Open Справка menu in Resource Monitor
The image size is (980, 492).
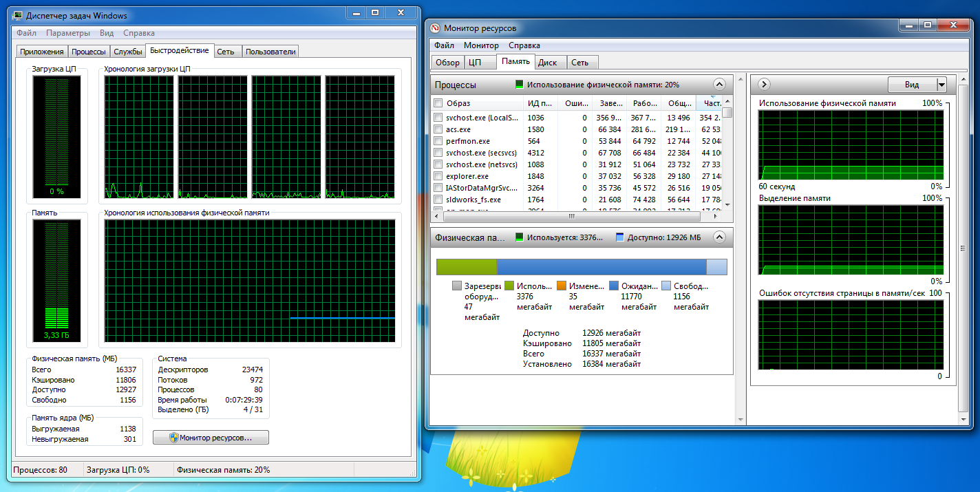(524, 45)
